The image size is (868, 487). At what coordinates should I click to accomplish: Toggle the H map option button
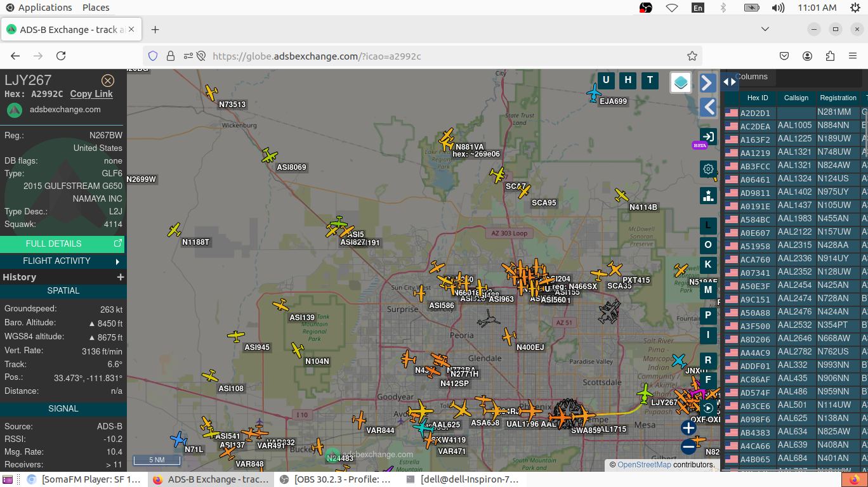(628, 80)
